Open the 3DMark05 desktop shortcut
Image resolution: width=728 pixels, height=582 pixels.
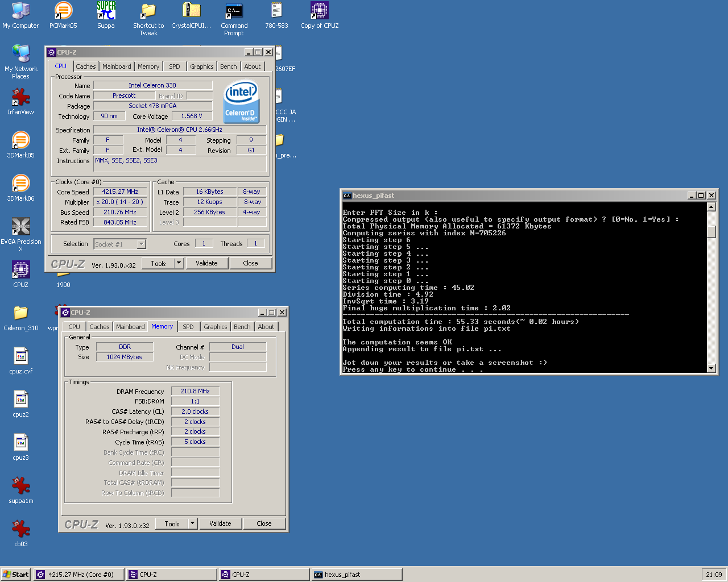tap(20, 145)
